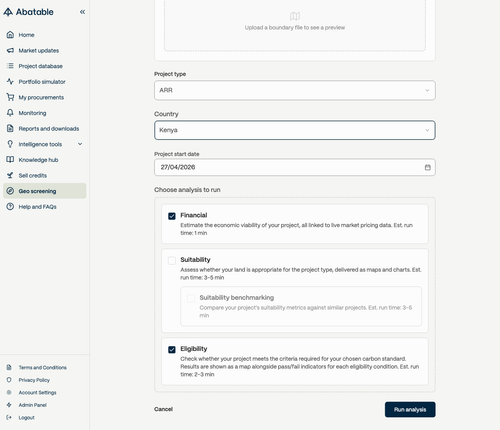500x430 pixels.
Task: Click the boundary file upload preview area
Action: pos(295,25)
